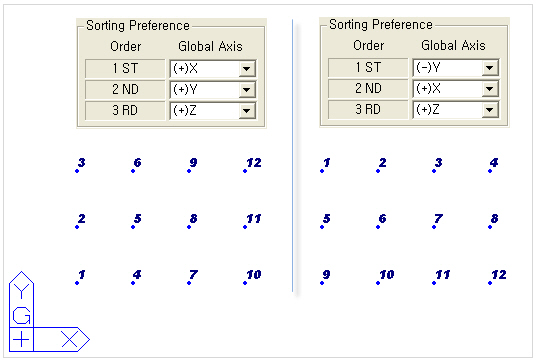Viewport: 536px width, 362px height.
Task: Click the plus origin of axis icon
Action: tap(21, 339)
